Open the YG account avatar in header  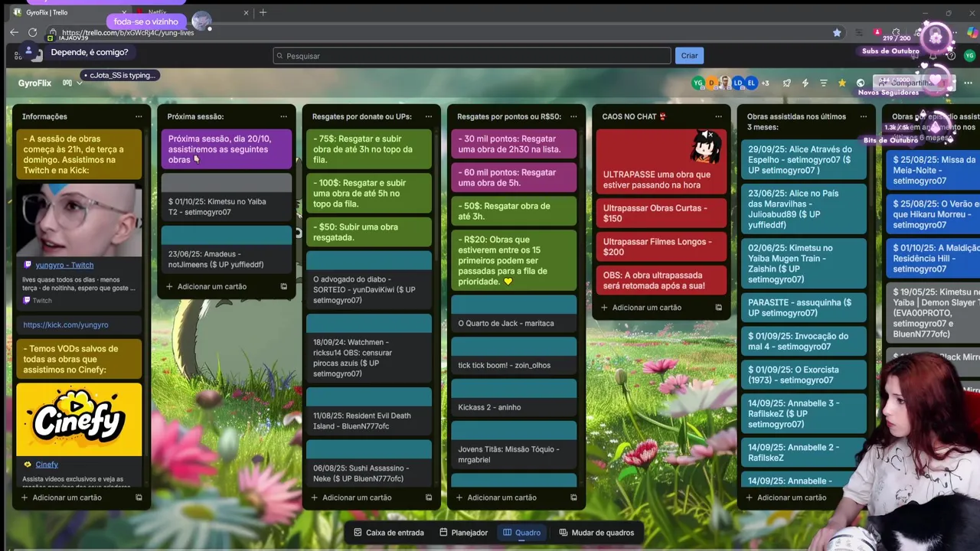969,56
